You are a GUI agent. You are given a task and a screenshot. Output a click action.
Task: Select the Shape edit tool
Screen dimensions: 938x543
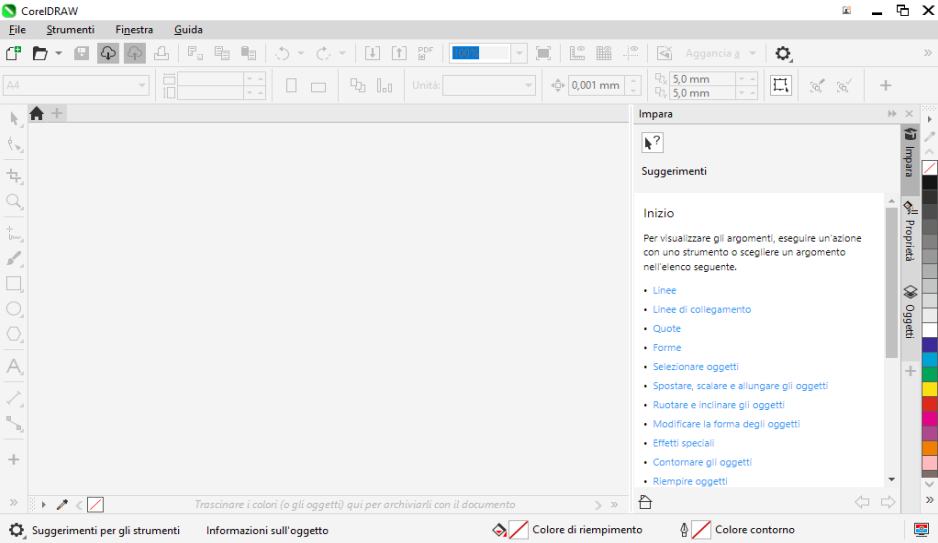point(14,145)
